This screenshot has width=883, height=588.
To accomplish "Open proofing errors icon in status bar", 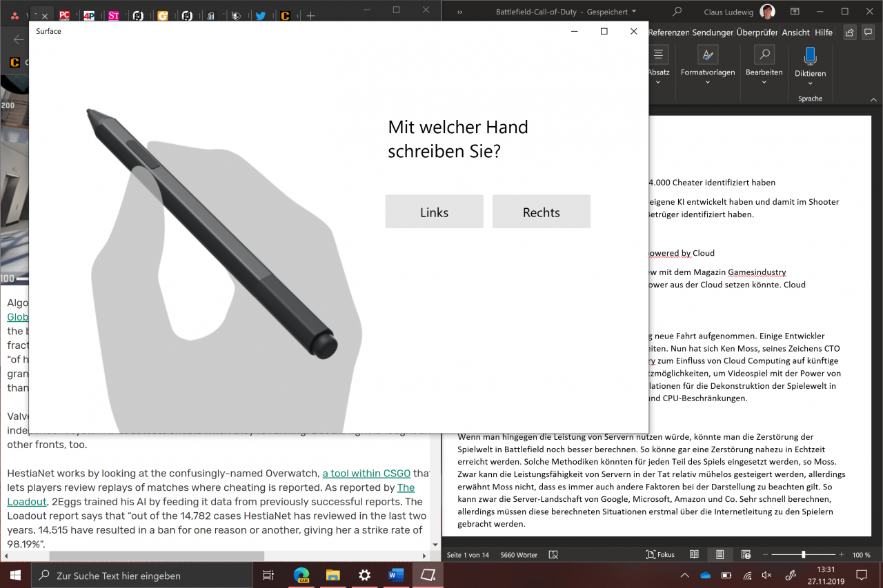I will (x=553, y=555).
